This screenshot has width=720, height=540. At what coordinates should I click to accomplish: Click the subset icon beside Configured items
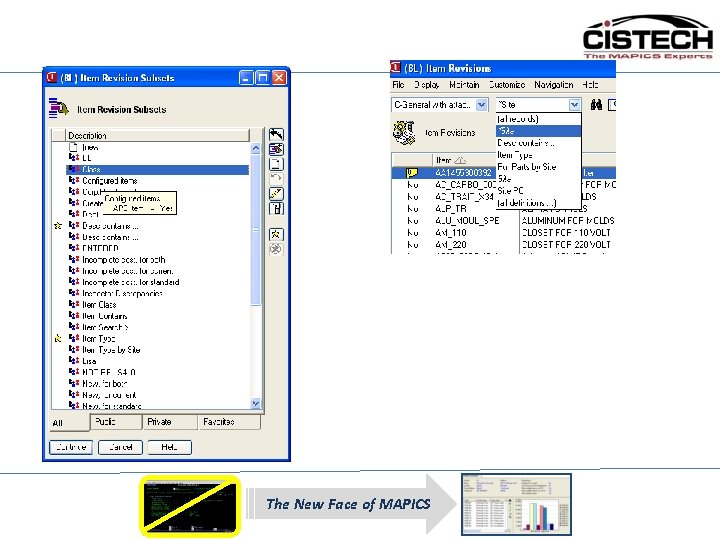pyautogui.click(x=74, y=180)
